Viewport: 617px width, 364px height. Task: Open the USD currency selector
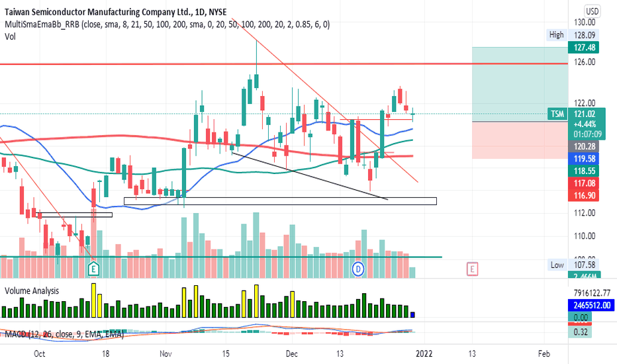point(592,11)
